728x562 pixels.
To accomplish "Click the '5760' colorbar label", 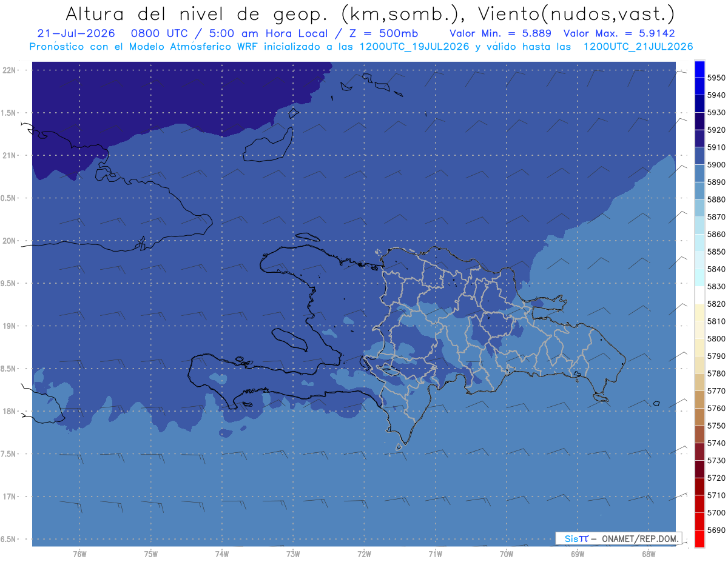I will pyautogui.click(x=716, y=408).
